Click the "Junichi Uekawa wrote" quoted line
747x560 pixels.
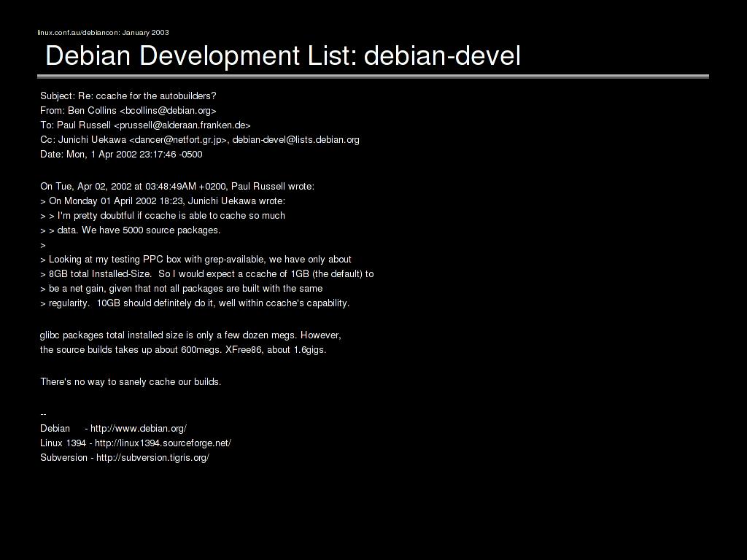click(163, 201)
